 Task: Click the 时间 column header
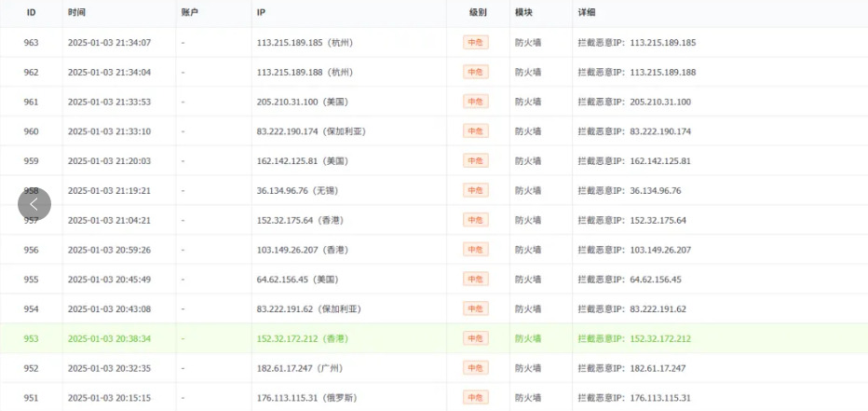[77, 13]
